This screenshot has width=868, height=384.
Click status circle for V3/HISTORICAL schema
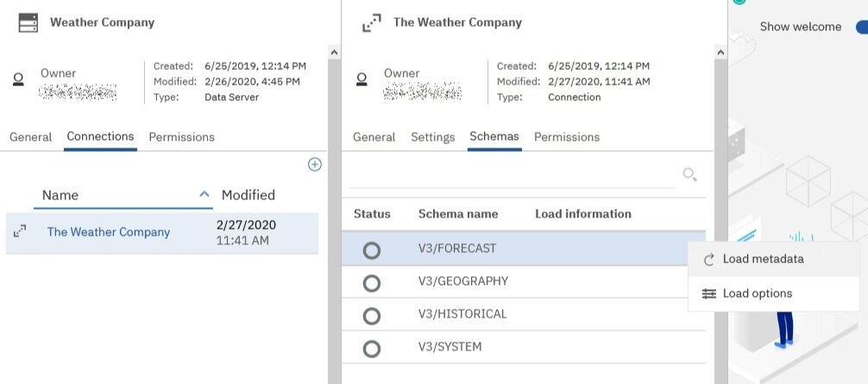[x=372, y=316]
